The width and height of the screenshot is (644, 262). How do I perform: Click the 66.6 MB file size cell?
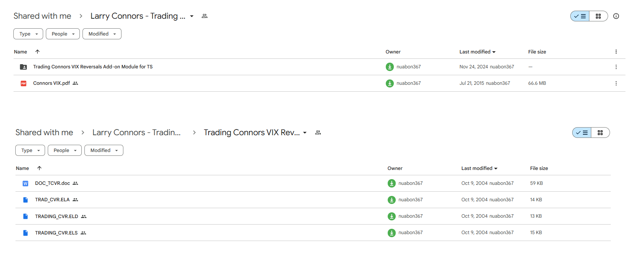[537, 83]
